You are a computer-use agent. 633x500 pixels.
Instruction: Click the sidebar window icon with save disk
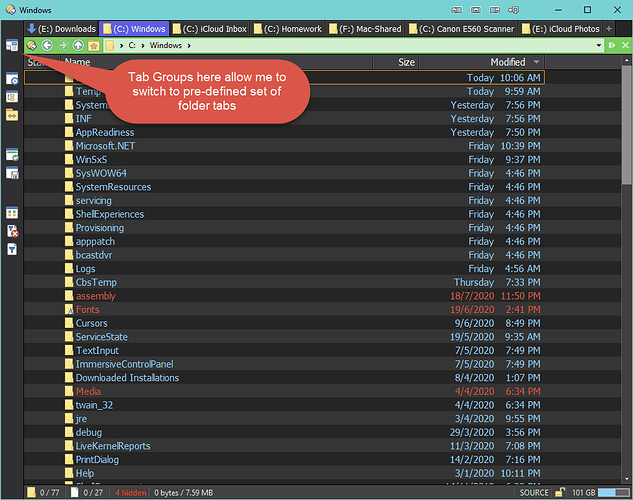(12, 173)
